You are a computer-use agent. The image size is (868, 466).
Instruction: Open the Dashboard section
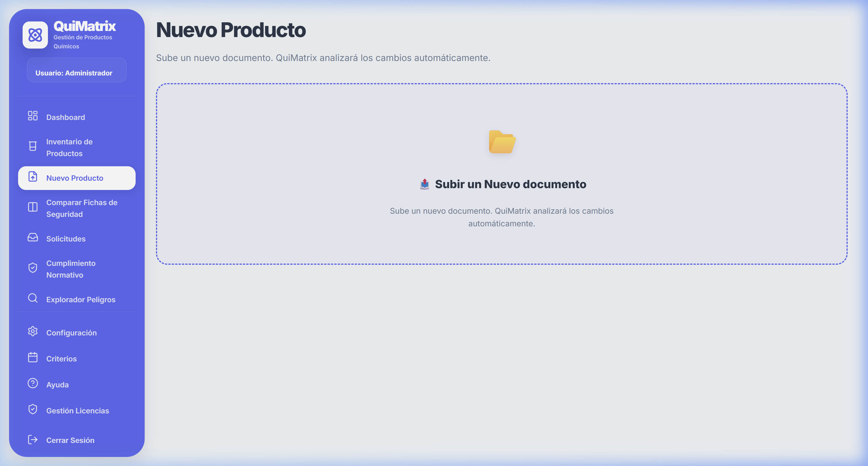(x=65, y=117)
